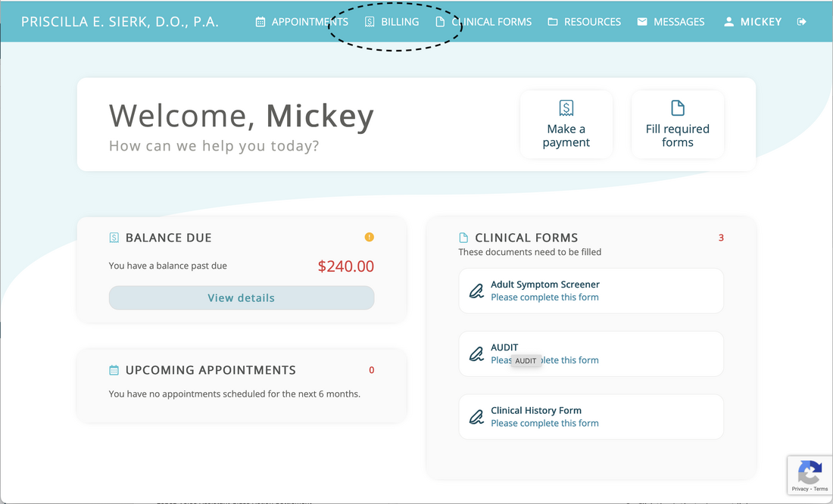The width and height of the screenshot is (833, 504).
Task: Select the Adult Symptom Screener form card
Action: click(591, 291)
